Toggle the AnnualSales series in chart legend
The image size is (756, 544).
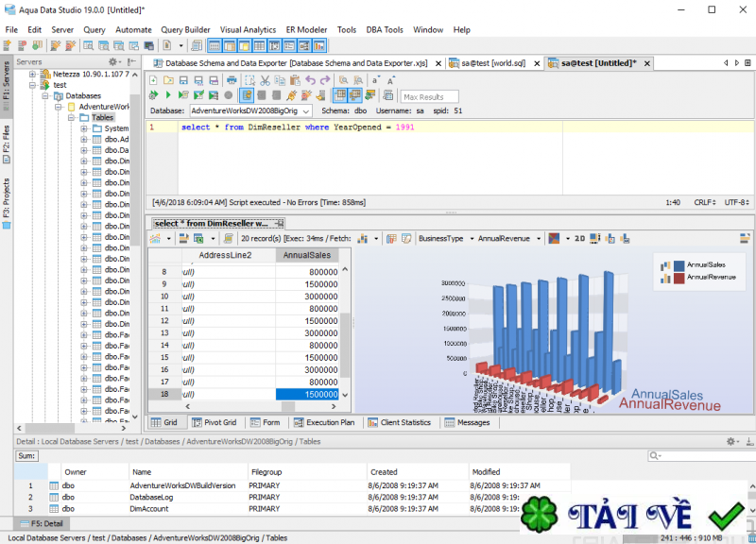(x=679, y=264)
